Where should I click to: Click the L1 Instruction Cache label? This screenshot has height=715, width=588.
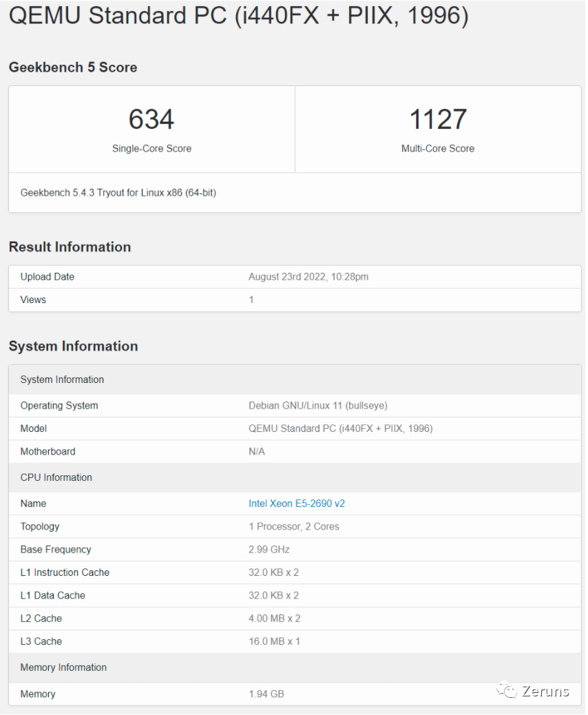tap(65, 572)
